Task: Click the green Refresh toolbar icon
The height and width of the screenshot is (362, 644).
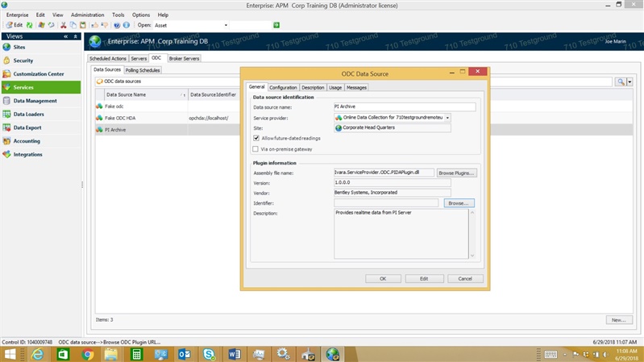Action: (30, 25)
